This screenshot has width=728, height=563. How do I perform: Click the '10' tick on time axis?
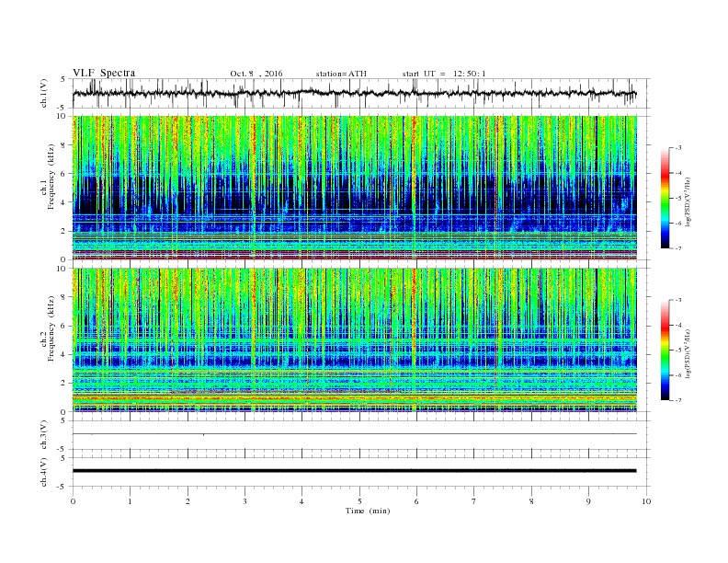coord(646,501)
